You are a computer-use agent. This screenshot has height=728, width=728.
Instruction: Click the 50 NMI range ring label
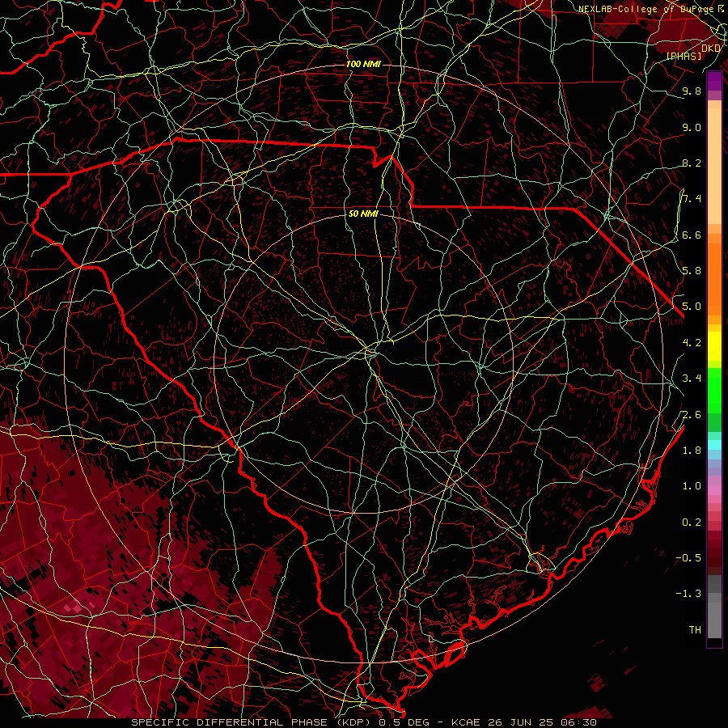[x=363, y=214]
